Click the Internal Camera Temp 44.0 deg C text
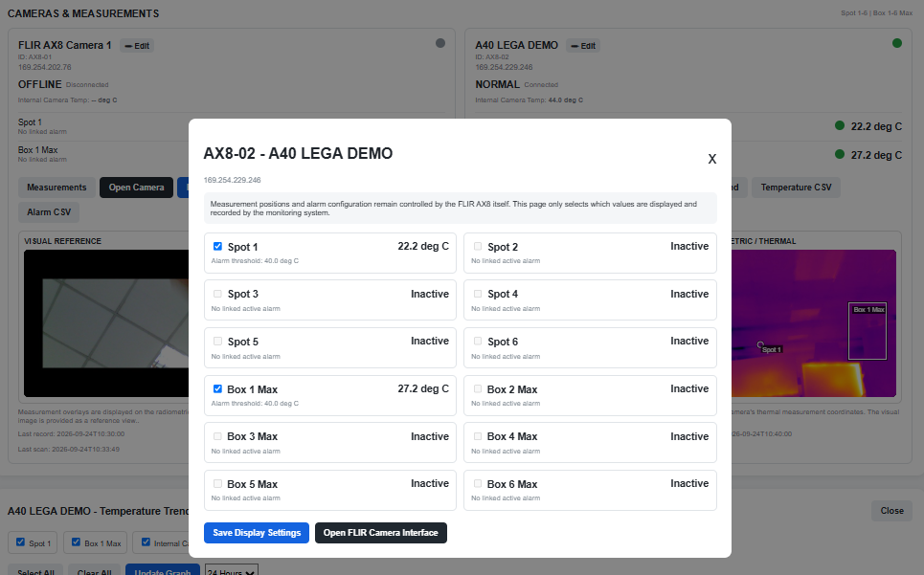Viewport: 924px width, 575px height. point(530,100)
